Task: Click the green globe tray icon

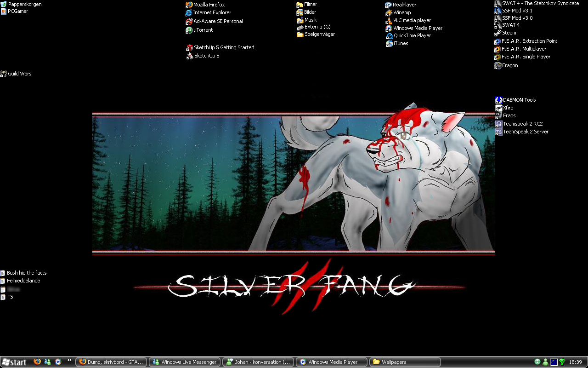Action: click(x=537, y=362)
